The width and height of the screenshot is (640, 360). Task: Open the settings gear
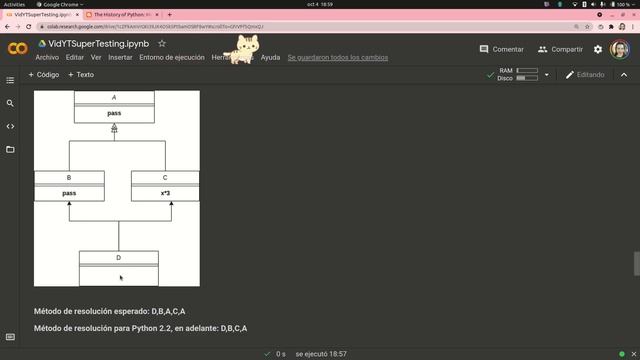tap(598, 49)
